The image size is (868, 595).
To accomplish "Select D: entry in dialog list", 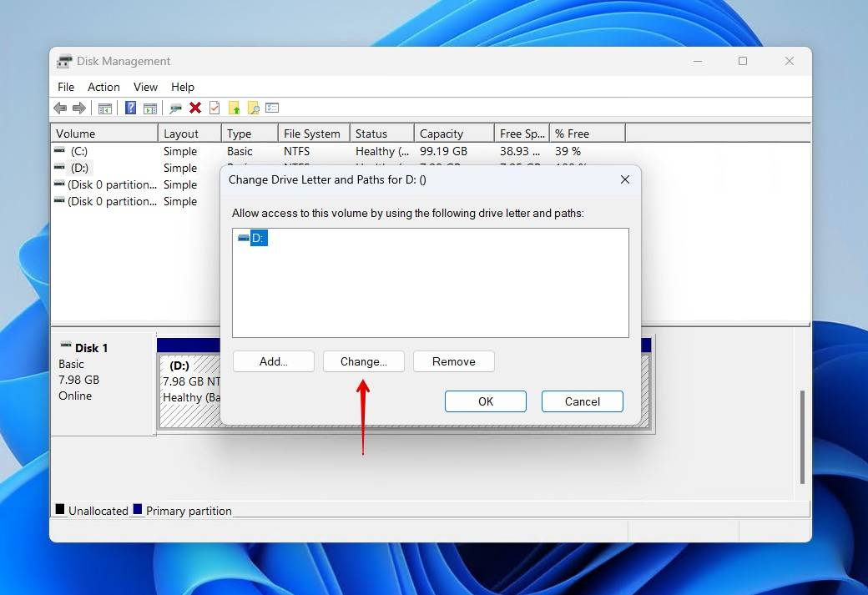I will click(x=259, y=238).
